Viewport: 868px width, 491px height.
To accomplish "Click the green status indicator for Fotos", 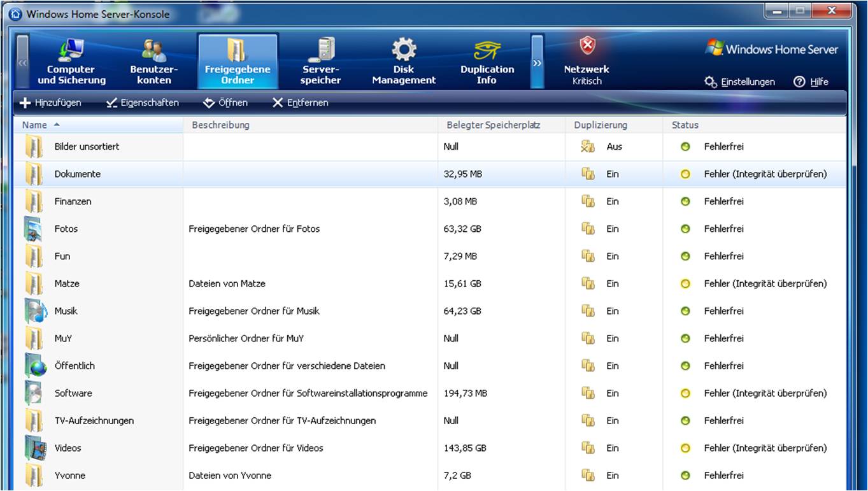I will point(685,229).
